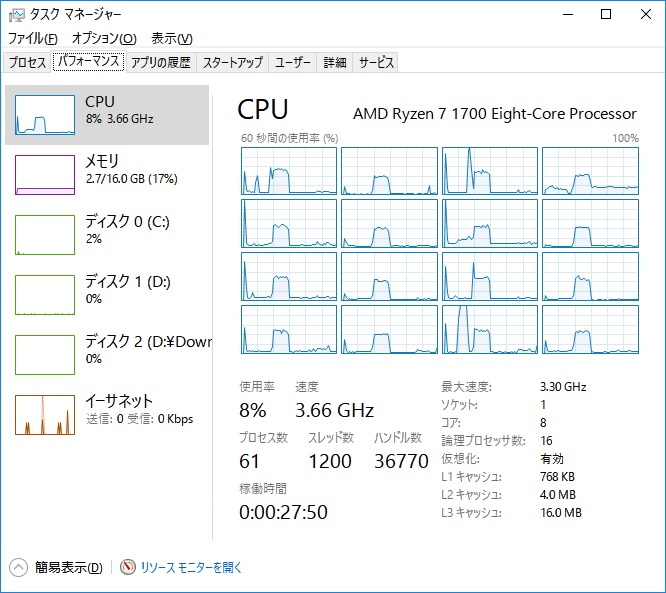Open the 表示(V) menu
666x593 pixels.
tap(171, 38)
